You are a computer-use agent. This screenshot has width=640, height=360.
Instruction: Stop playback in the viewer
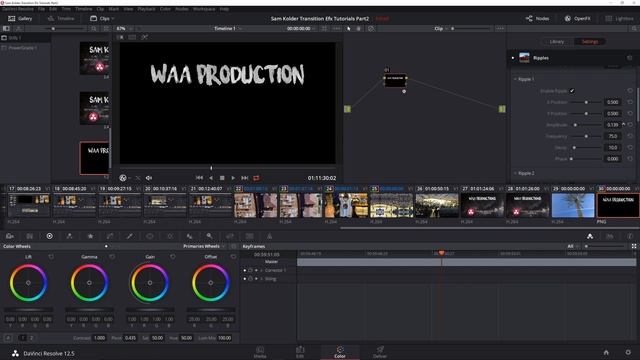[x=222, y=178]
